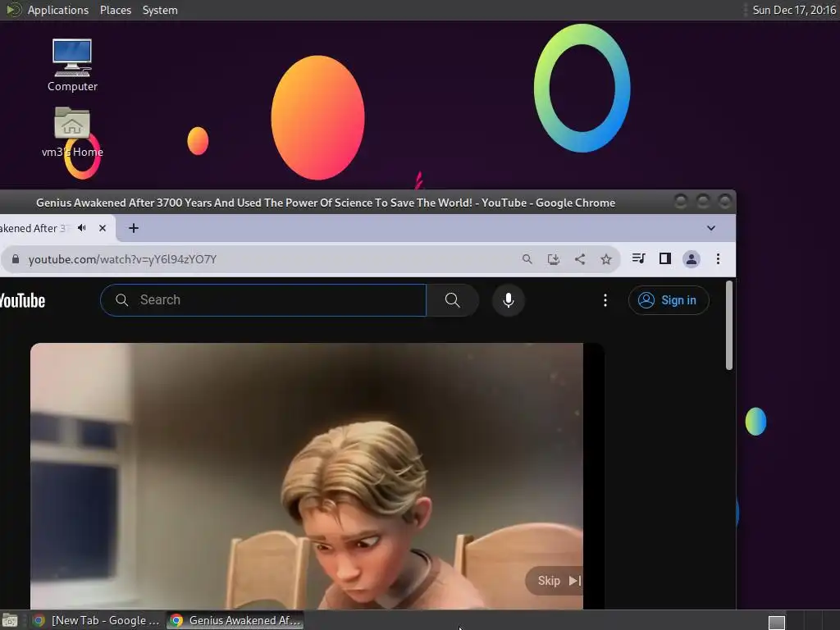Focus the YouTube Search field
840x630 pixels.
tap(263, 300)
